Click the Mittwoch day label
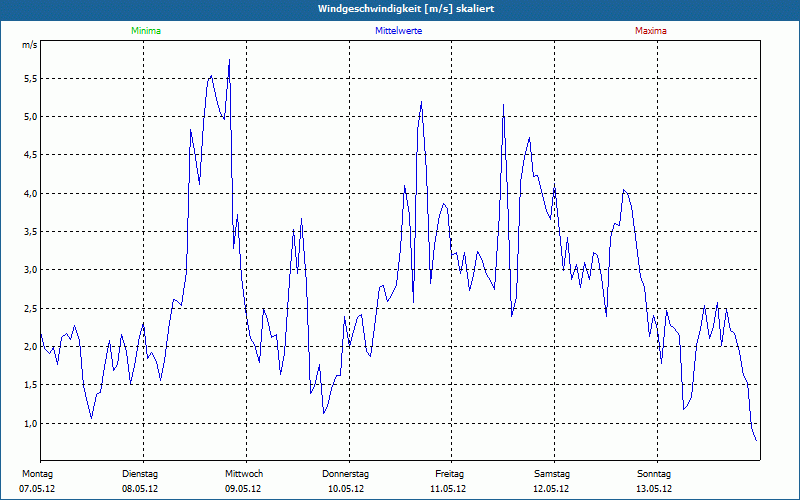Image resolution: width=800 pixels, height=500 pixels. point(244,474)
